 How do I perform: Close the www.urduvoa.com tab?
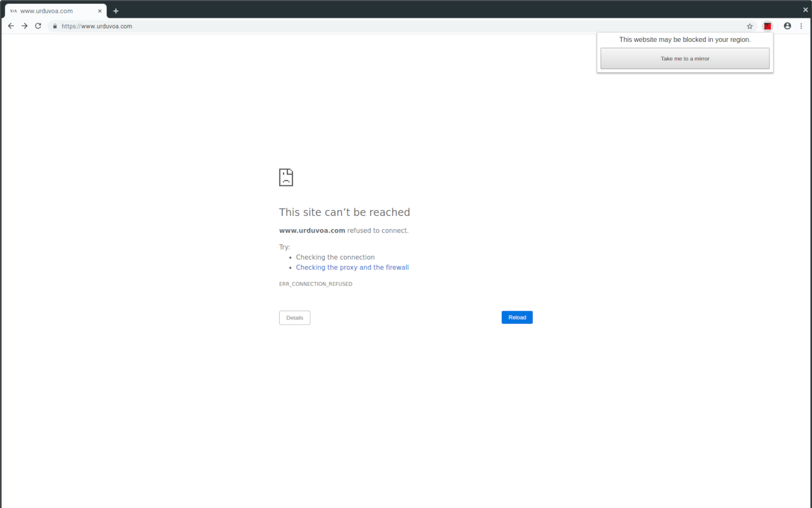coord(100,11)
